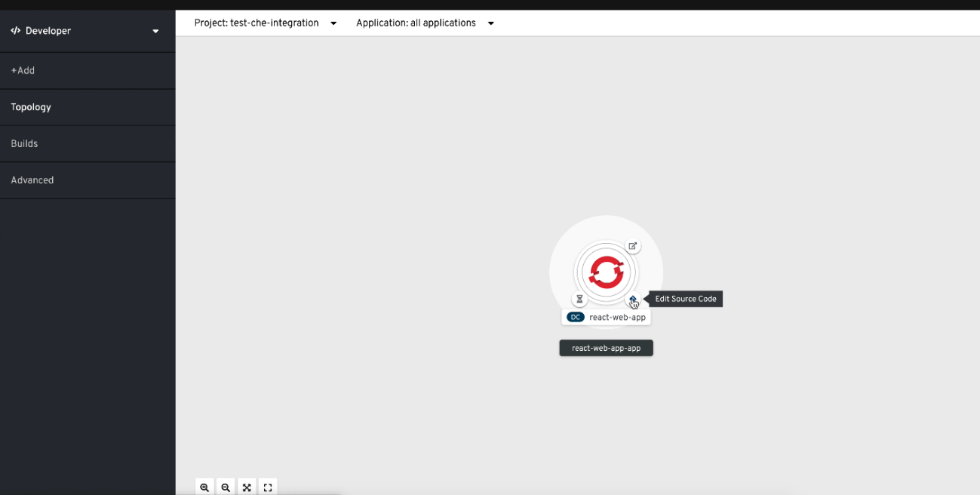Screen dimensions: 980x495
Task: Open the Advanced navigation section
Action: pos(32,180)
